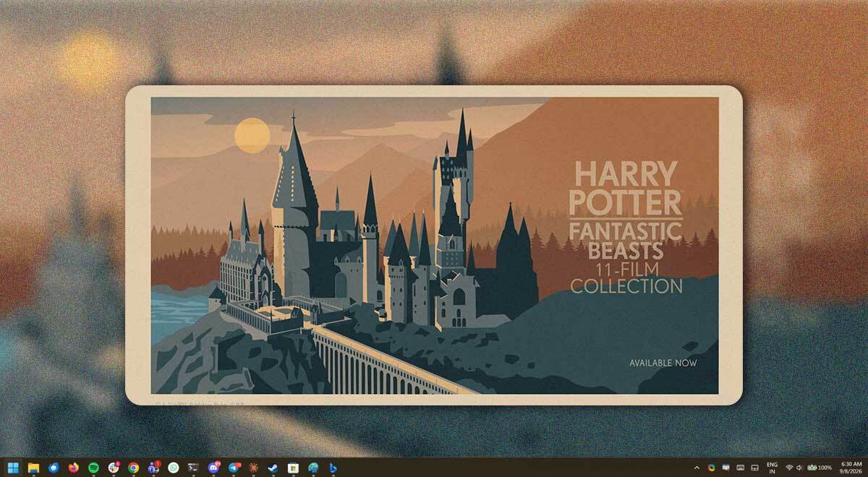Open Firefox browser on the taskbar
Viewport: 868px width, 477px height.
73,468
